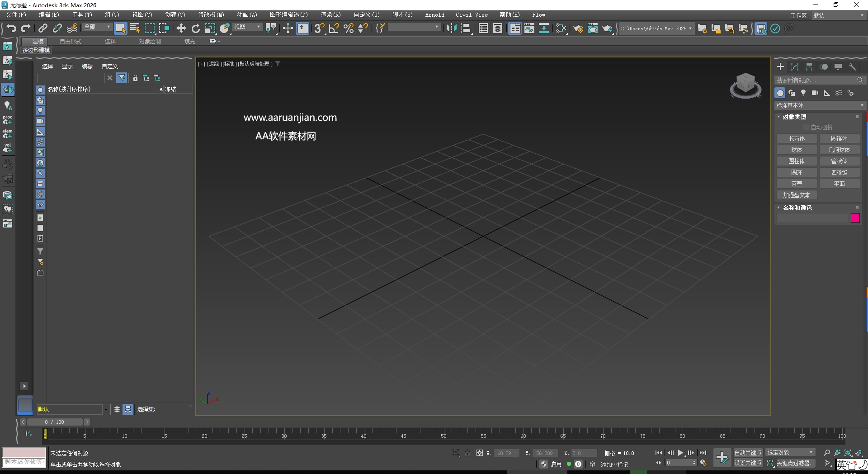Open the 标准基本体 dropdown
Screen dimensions: 868x474
(819, 105)
